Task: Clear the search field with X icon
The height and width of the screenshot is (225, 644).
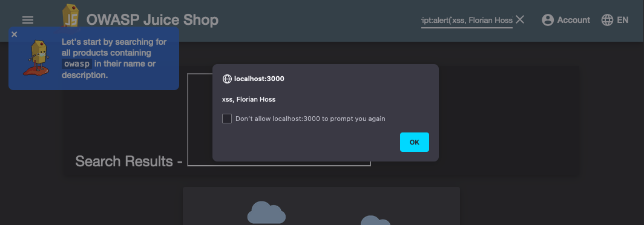Action: [x=520, y=19]
